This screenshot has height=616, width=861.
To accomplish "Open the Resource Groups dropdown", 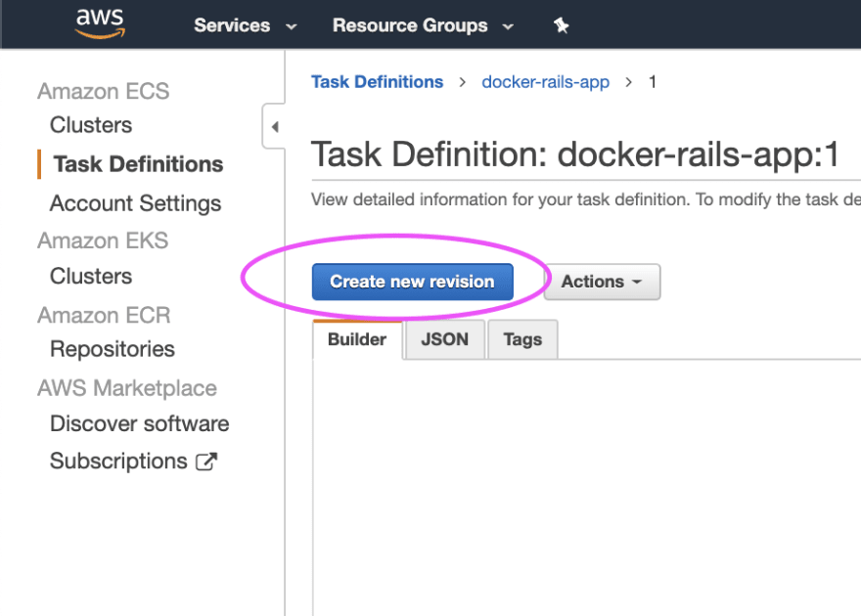I will (423, 25).
